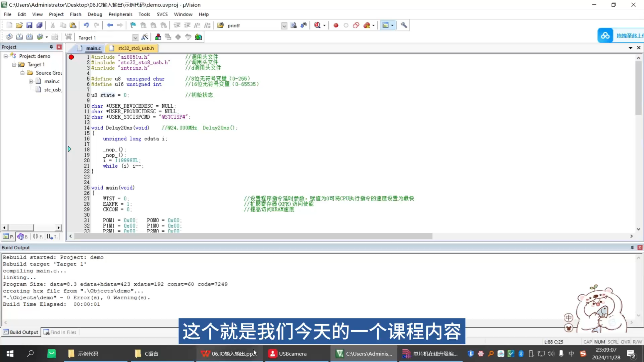The width and height of the screenshot is (644, 362).
Task: Switch to the stc32_stc8_usb.h tab
Action: pos(136,48)
